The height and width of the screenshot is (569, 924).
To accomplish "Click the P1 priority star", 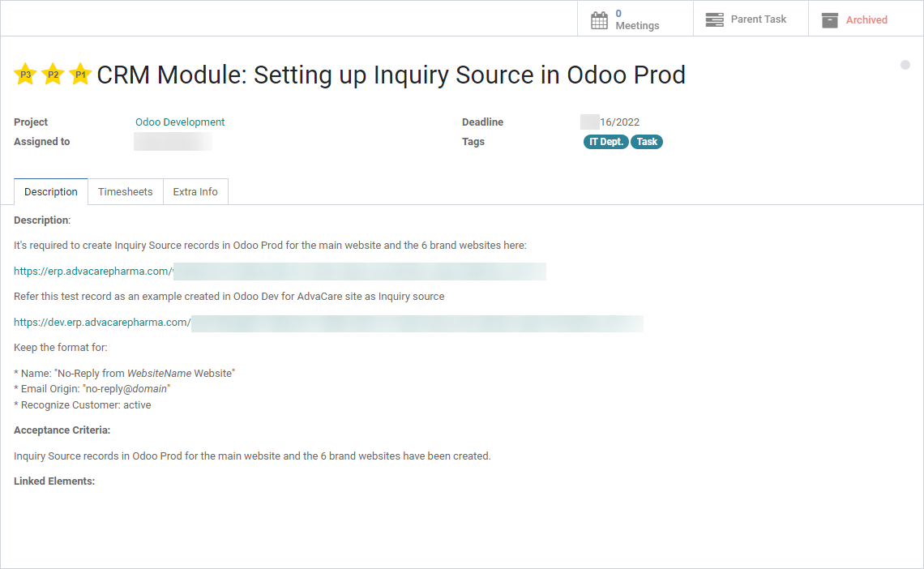I will pos(80,75).
